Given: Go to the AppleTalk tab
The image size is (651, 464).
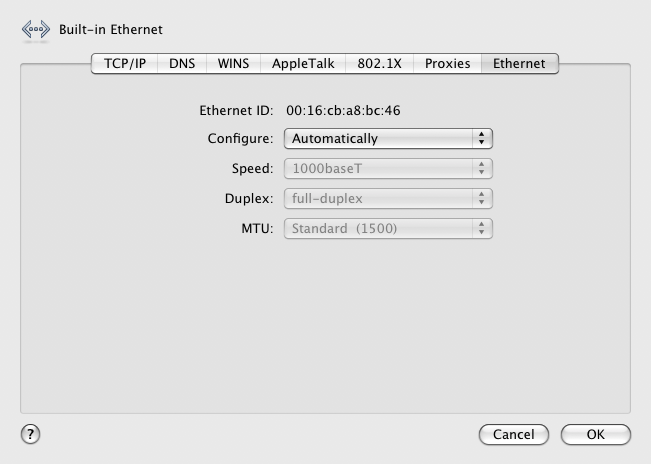Looking at the screenshot, I should point(303,63).
